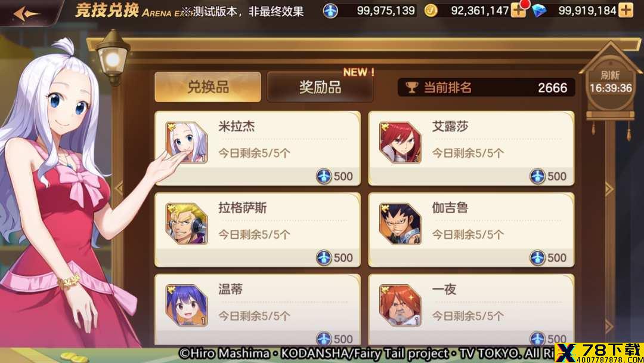Pick the 一夜 character portrait
The image size is (644, 363).
point(400,305)
